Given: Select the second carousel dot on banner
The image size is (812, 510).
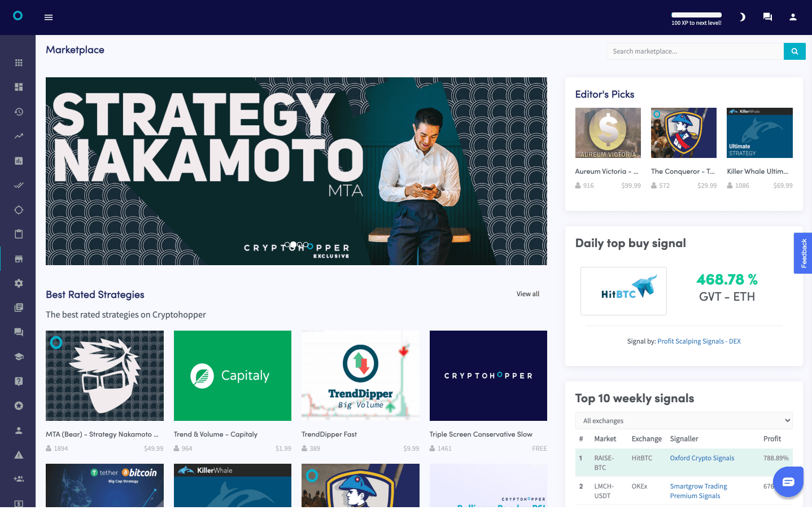Looking at the screenshot, I should click(293, 245).
